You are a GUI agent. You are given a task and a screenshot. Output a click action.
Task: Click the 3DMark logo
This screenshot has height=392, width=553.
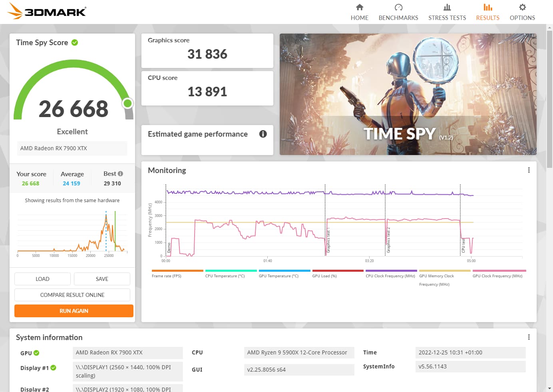[47, 11]
